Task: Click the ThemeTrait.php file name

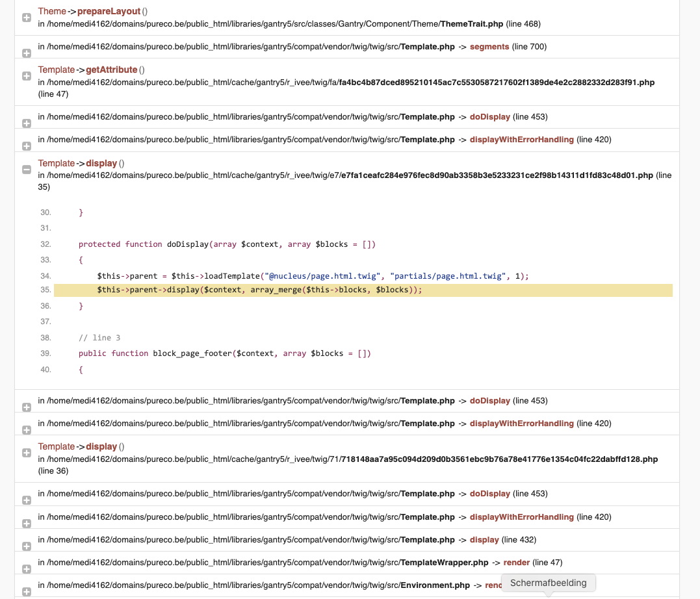Action: pos(471,24)
